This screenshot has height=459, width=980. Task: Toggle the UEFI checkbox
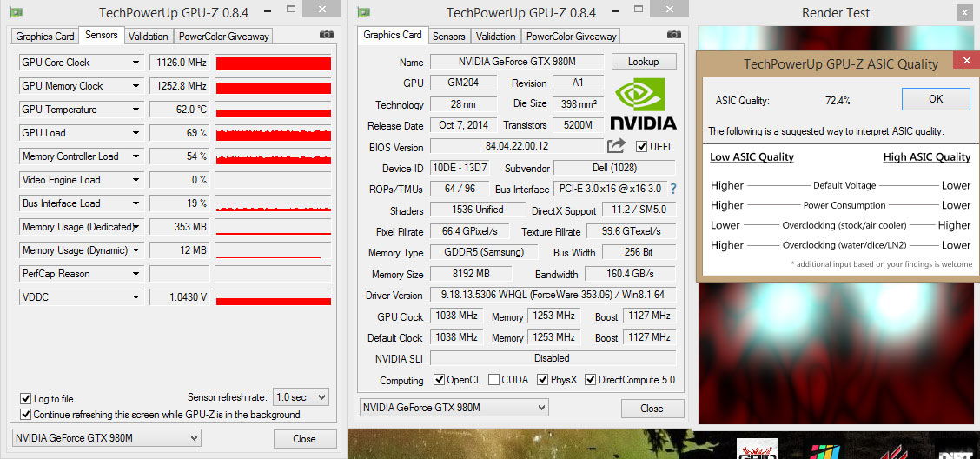click(x=641, y=146)
